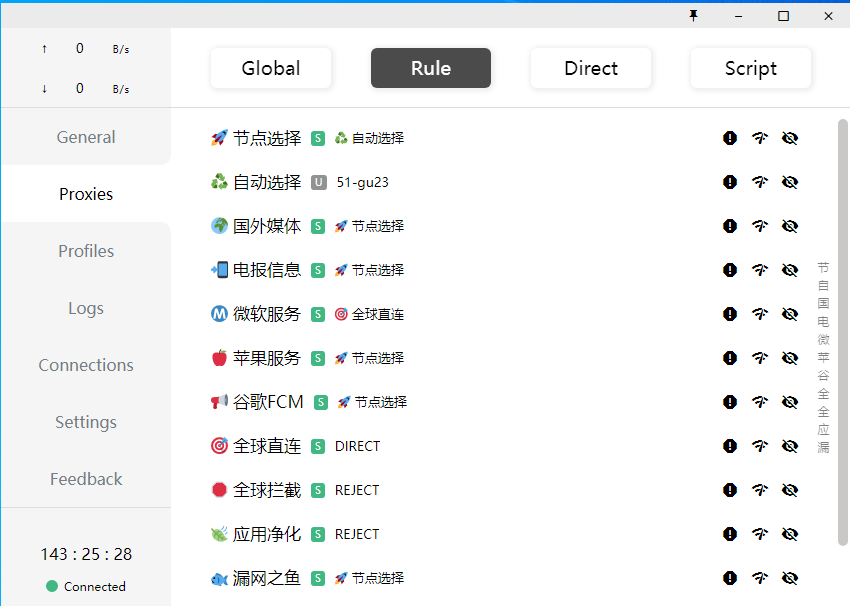Jump to group via index letter 微

[x=823, y=340]
